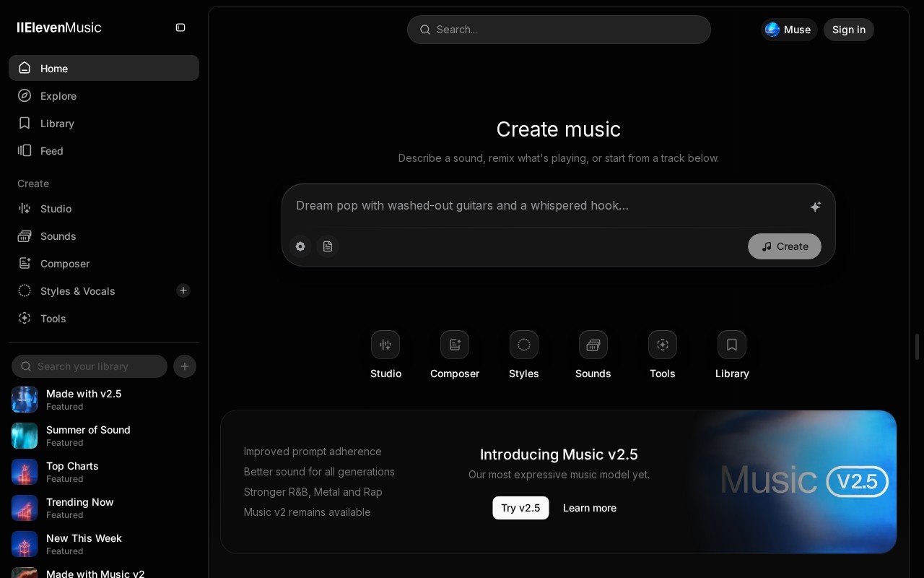This screenshot has height=578, width=924.
Task: Click the Create button
Action: pyautogui.click(x=785, y=246)
